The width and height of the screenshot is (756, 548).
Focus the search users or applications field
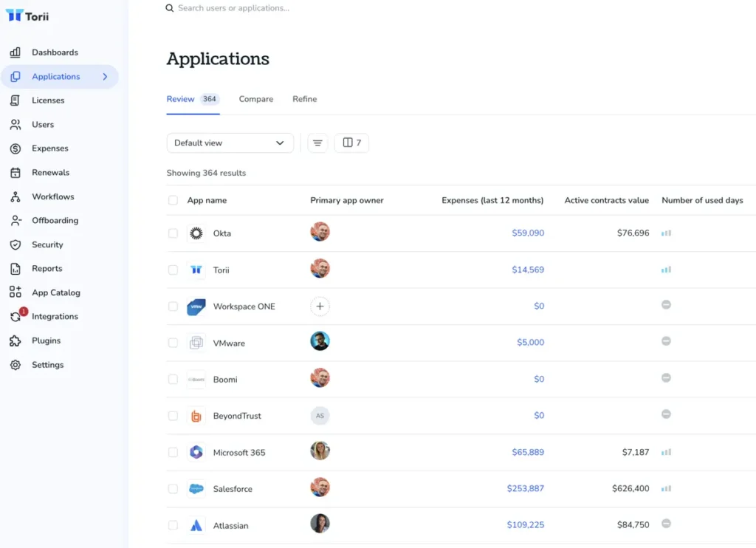[233, 8]
